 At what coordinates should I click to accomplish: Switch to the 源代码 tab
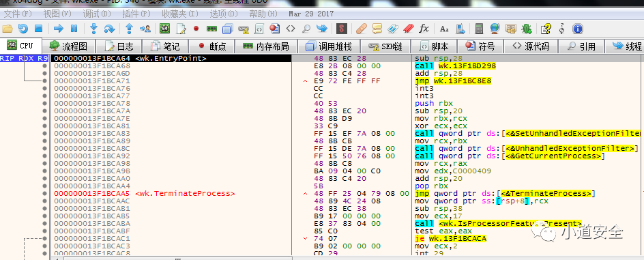(x=530, y=46)
